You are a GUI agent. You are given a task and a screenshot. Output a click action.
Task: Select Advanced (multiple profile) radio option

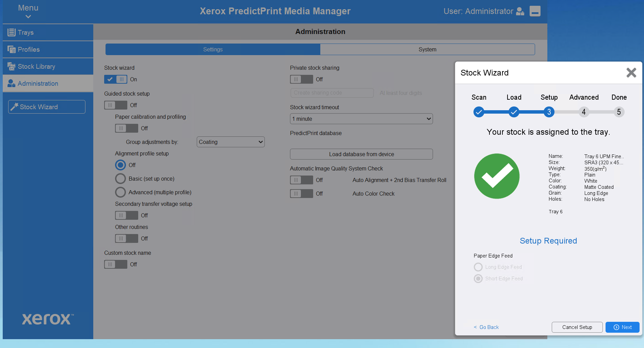[x=120, y=192]
